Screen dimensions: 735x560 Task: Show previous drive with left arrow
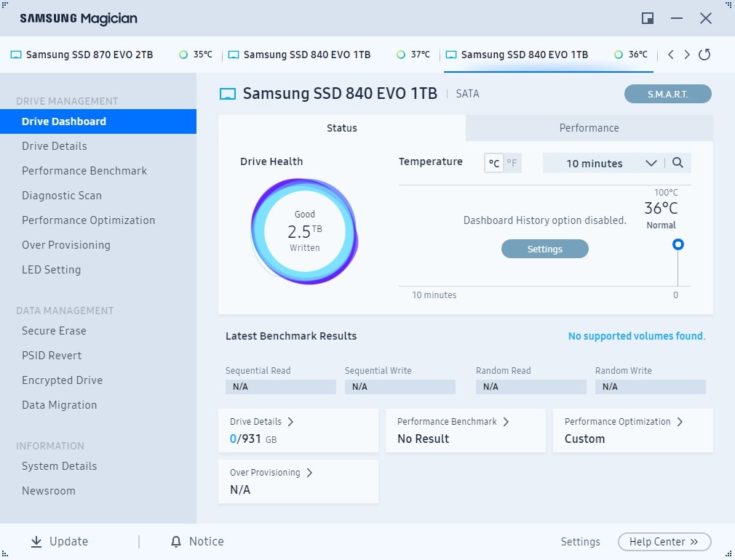671,55
